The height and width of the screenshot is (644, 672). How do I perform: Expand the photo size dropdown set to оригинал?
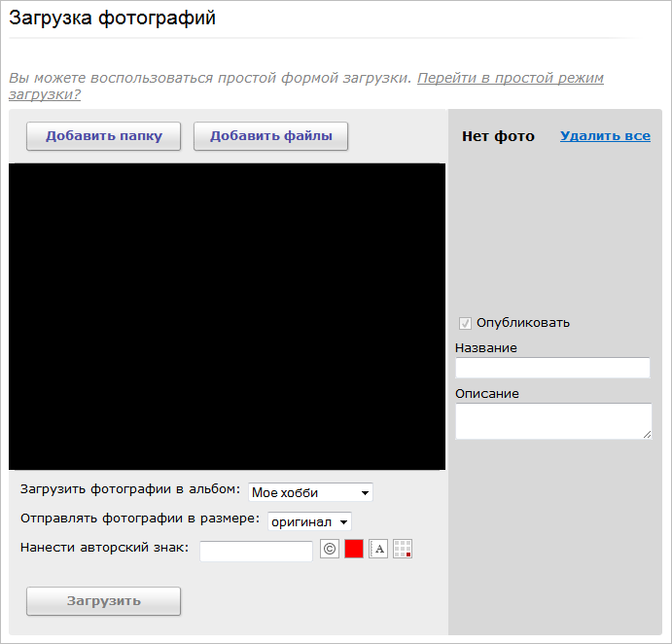[x=309, y=522]
